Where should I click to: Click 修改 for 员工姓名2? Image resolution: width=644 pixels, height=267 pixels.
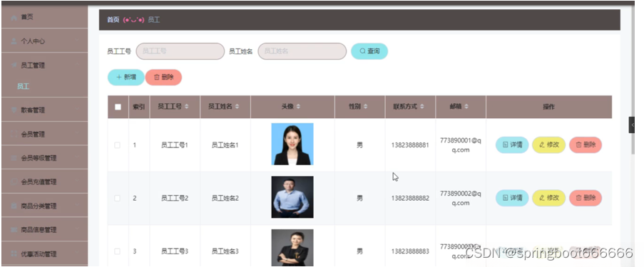point(548,198)
